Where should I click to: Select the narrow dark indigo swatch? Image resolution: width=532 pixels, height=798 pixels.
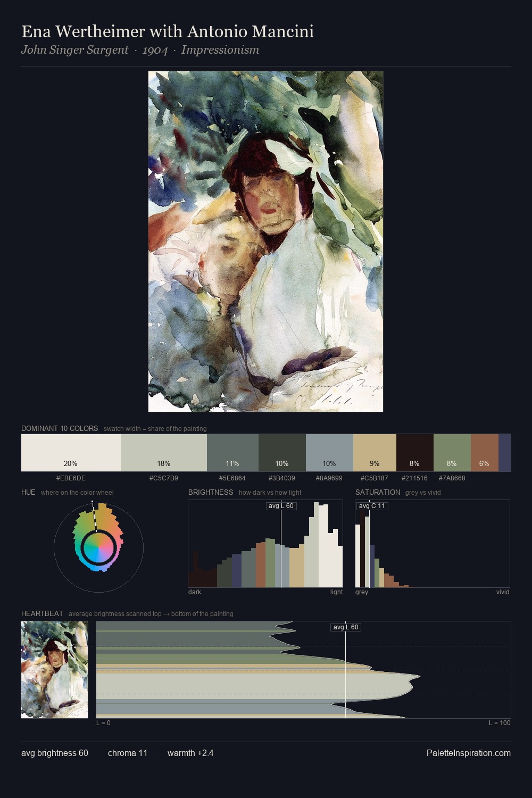coord(505,453)
